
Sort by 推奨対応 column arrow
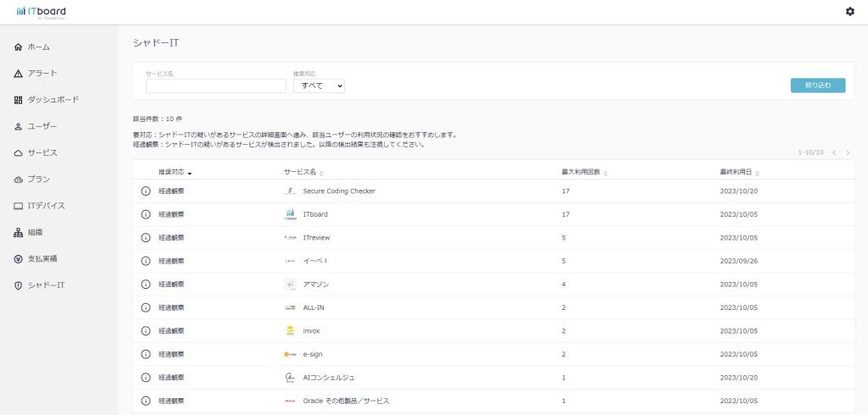coord(190,173)
